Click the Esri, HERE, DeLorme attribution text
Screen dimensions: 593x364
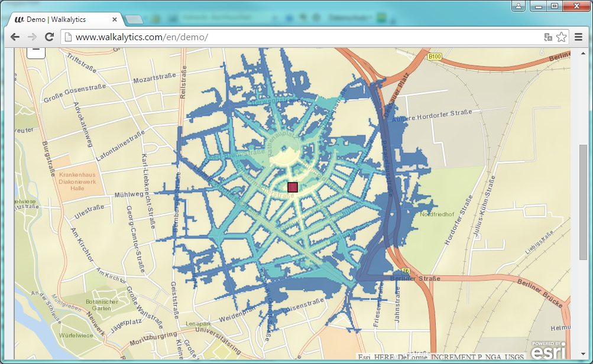coord(440,357)
